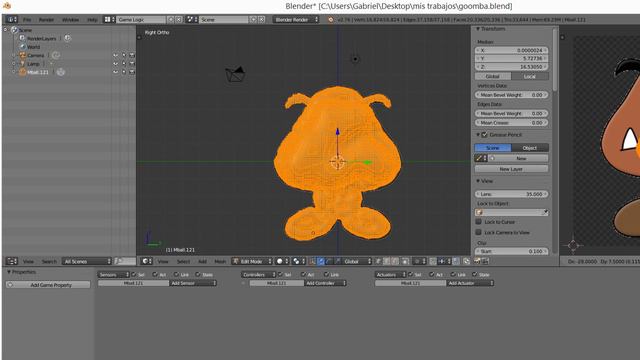Add a new scene with plus button
Image resolution: width=640 pixels, height=360 pixels.
coord(253,19)
